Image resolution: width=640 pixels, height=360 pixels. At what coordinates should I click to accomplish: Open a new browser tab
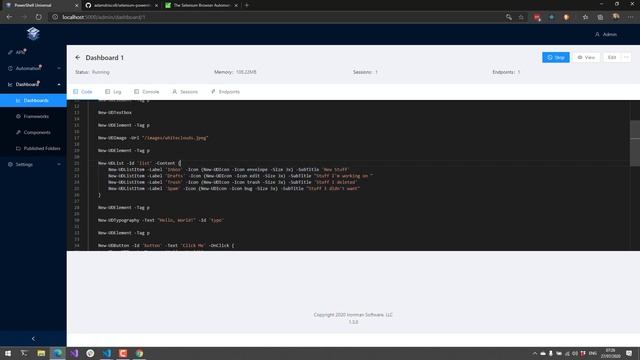click(x=247, y=5)
